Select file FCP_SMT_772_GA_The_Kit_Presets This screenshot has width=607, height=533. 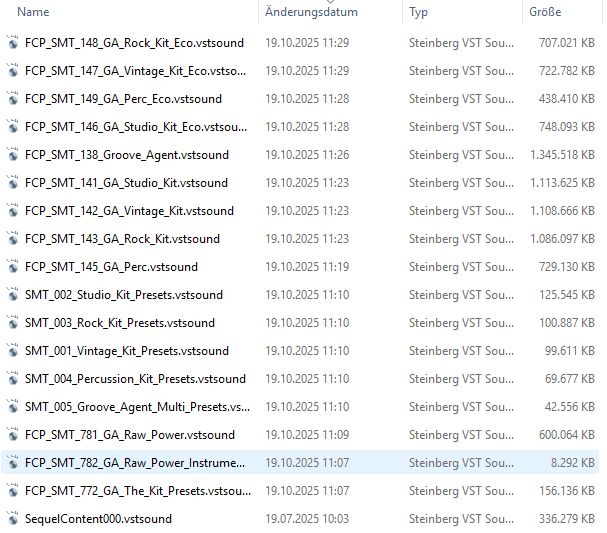click(138, 491)
